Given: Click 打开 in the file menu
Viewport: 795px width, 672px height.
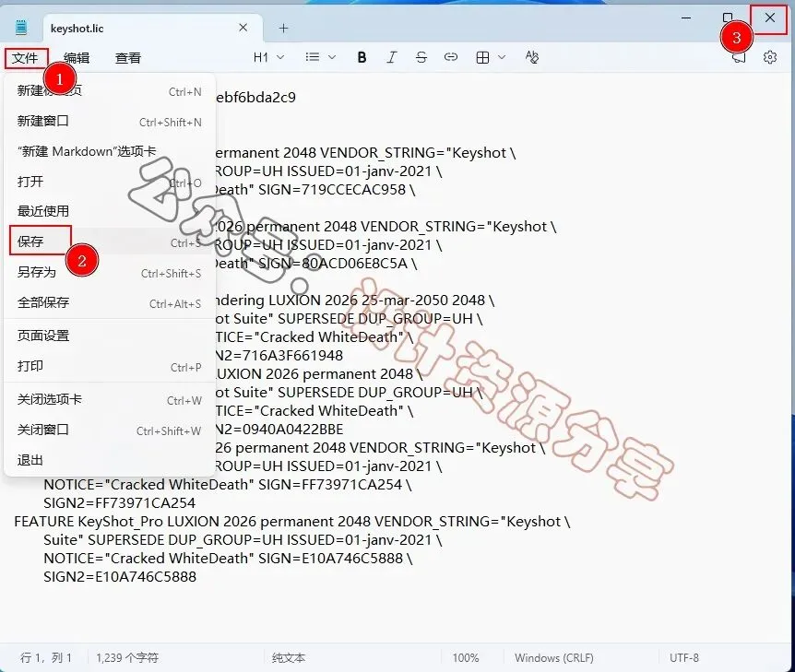Looking at the screenshot, I should coord(110,182).
